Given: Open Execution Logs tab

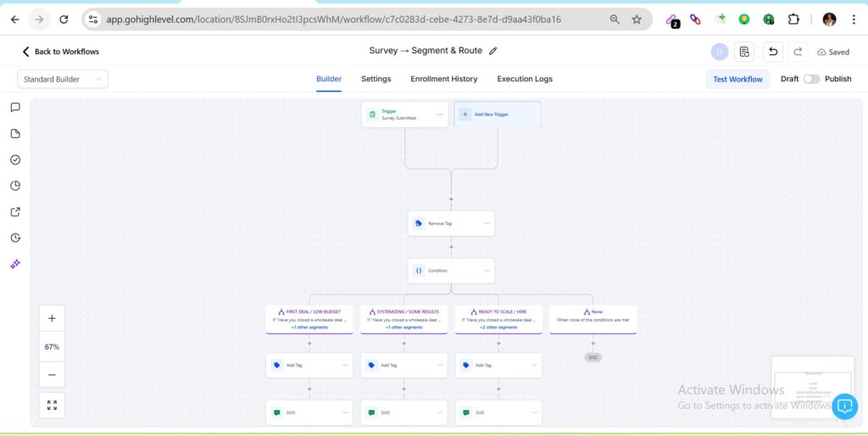Looking at the screenshot, I should [x=525, y=79].
